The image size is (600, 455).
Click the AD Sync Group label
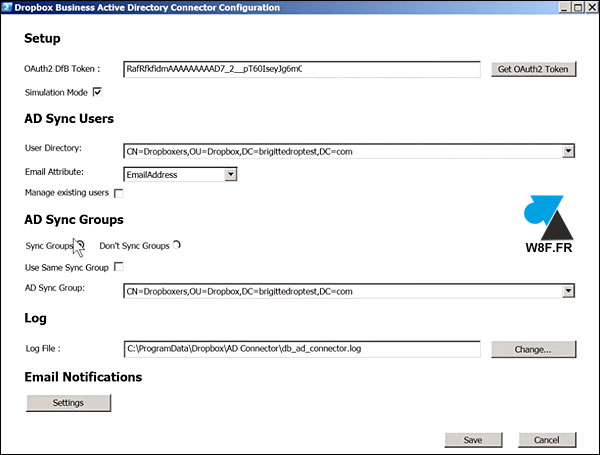click(55, 288)
